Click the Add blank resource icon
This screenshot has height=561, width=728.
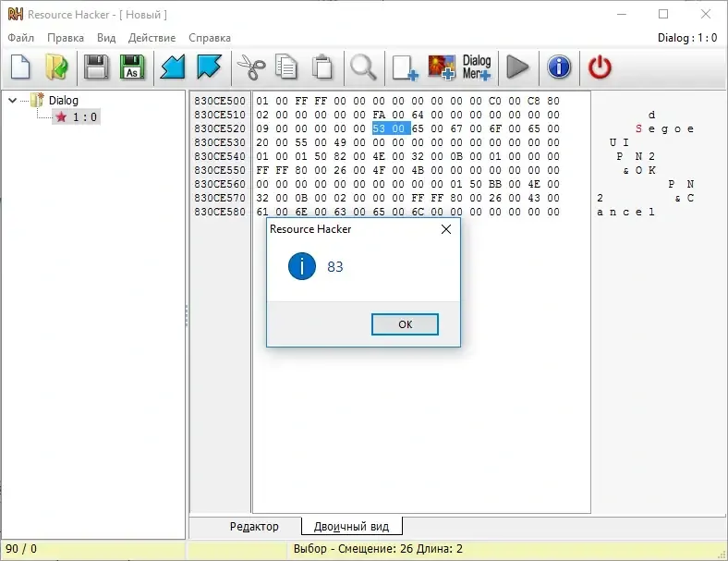pos(406,68)
